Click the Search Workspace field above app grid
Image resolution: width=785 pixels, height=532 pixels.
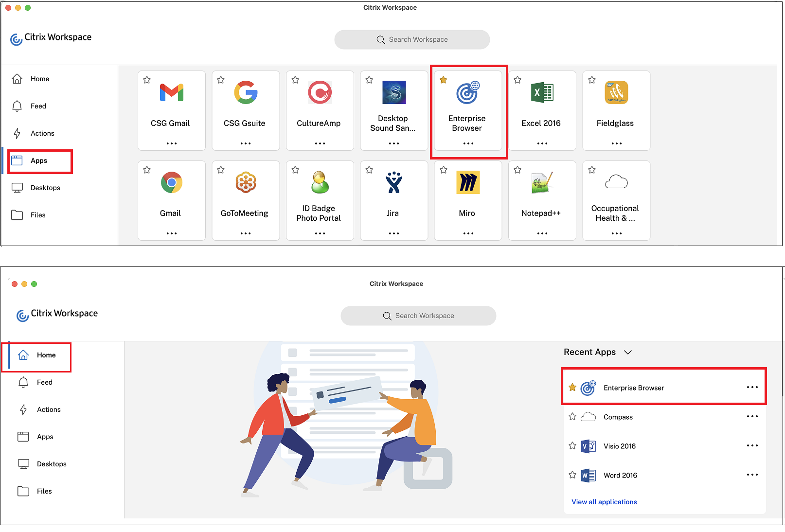click(x=412, y=39)
